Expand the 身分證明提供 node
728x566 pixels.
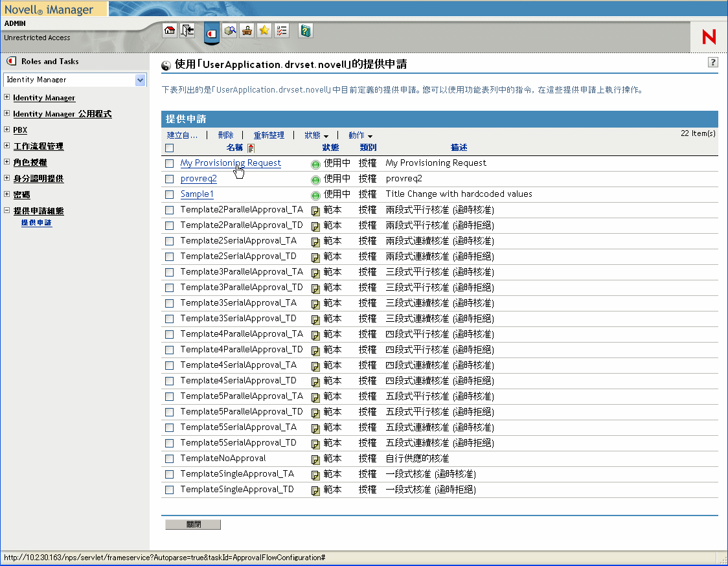pyautogui.click(x=6, y=178)
